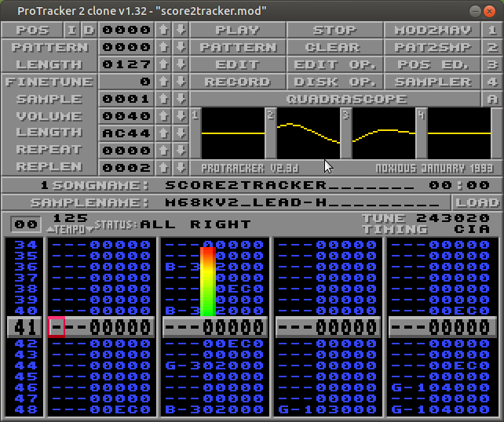
Task: Enable EDIT mode
Action: click(238, 64)
